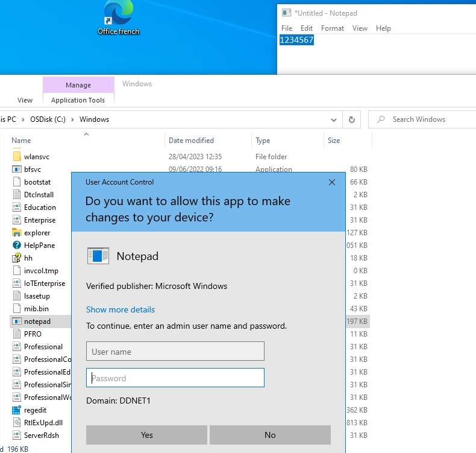Click the Password input field

point(175,378)
